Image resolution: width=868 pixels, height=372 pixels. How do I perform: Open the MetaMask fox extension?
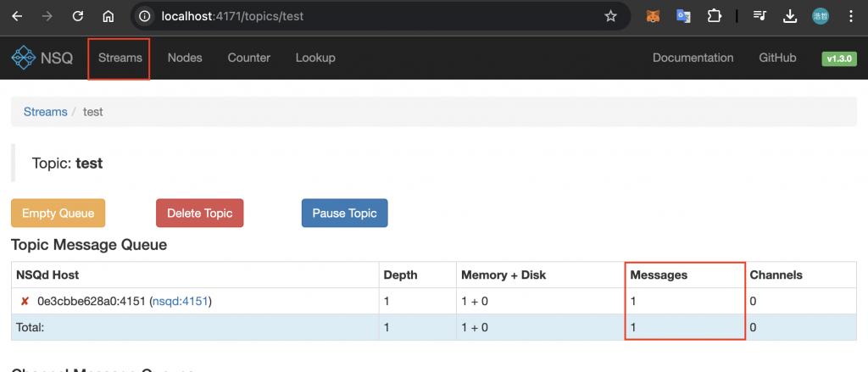click(654, 16)
